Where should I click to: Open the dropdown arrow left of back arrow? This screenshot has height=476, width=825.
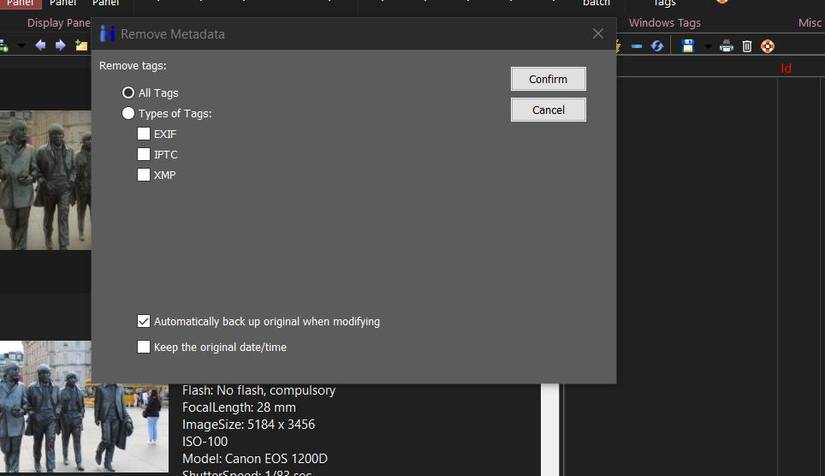(x=21, y=46)
